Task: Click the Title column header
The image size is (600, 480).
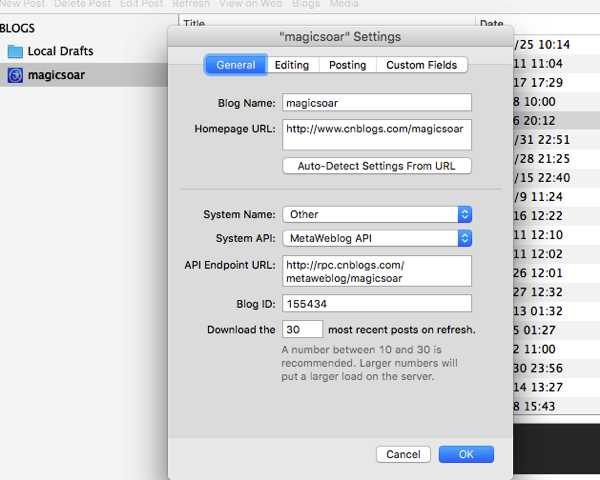Action: coord(194,23)
